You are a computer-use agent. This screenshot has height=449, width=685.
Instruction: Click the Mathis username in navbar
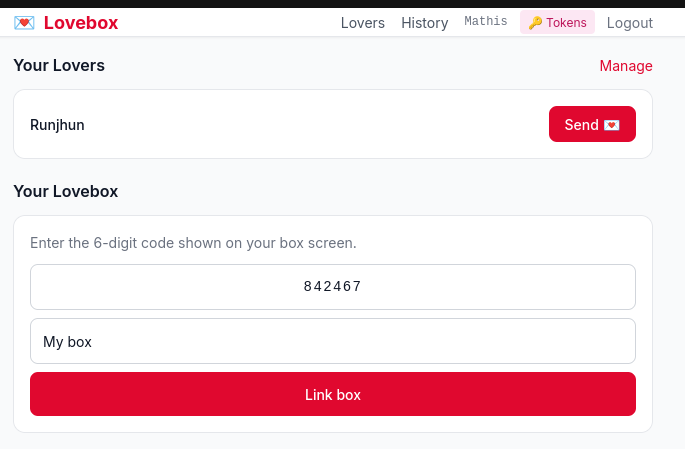click(486, 21)
